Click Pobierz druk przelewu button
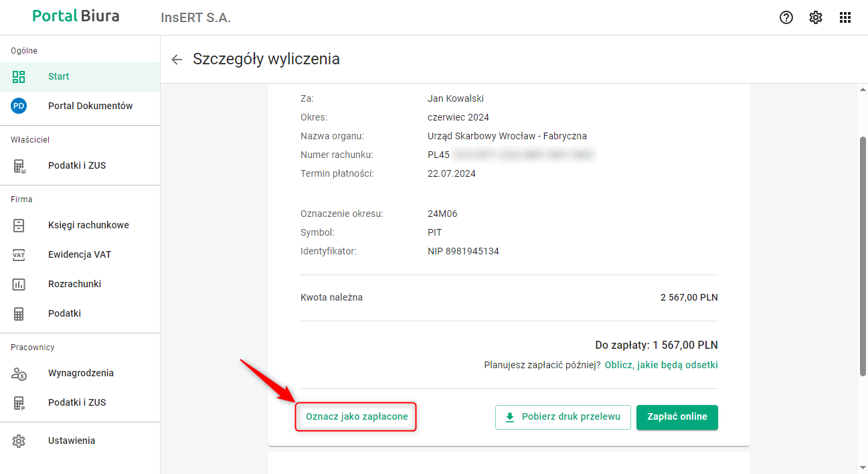Viewport: 868px width, 474px height. tap(563, 417)
